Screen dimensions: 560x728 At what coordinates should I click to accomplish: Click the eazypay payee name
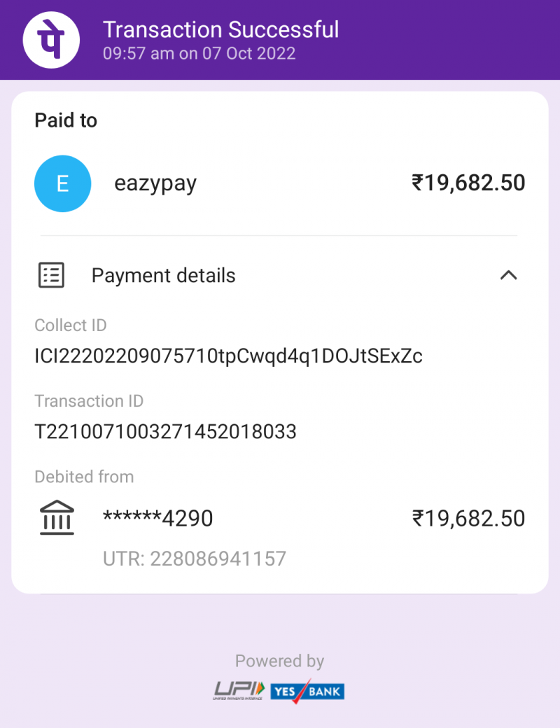pos(155,183)
